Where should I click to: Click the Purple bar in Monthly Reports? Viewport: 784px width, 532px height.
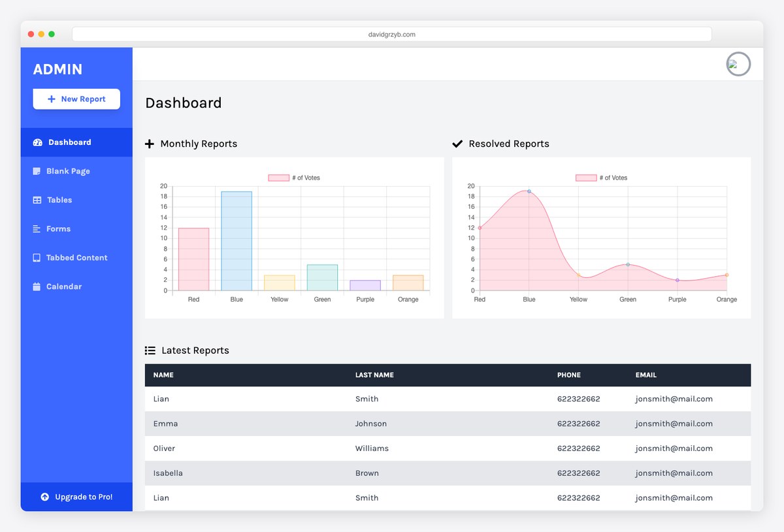click(365, 285)
